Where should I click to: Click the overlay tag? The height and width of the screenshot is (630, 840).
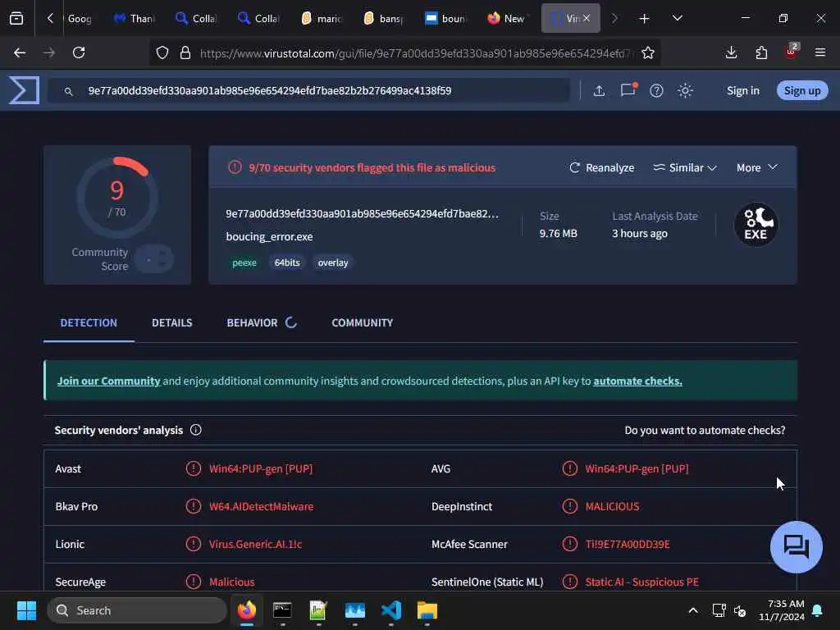[333, 262]
